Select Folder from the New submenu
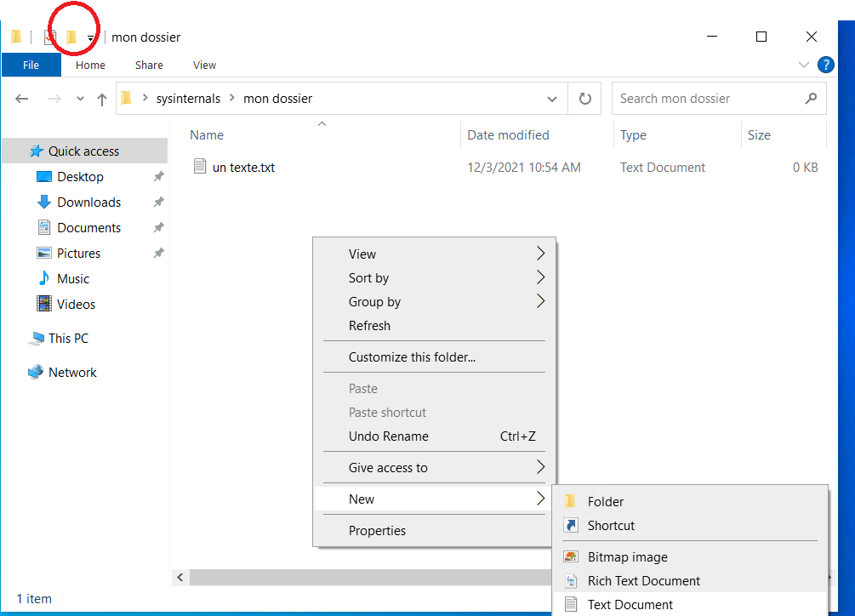 coord(605,502)
